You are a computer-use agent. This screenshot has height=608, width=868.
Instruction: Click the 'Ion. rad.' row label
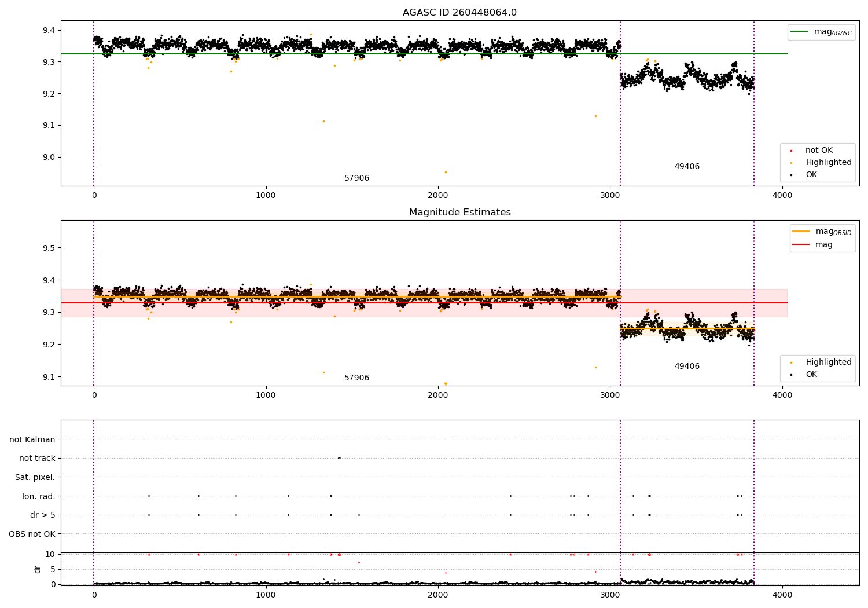(x=39, y=496)
